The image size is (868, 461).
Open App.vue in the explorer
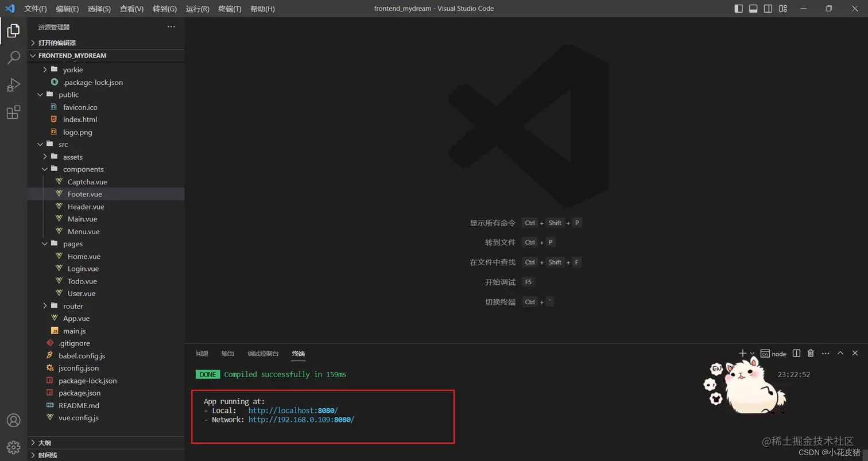click(x=106, y=319)
